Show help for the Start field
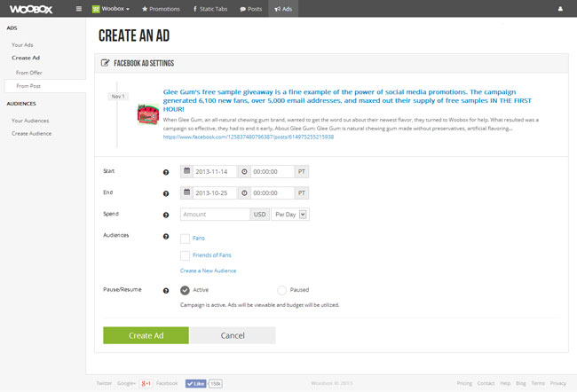577x392 pixels. click(166, 172)
